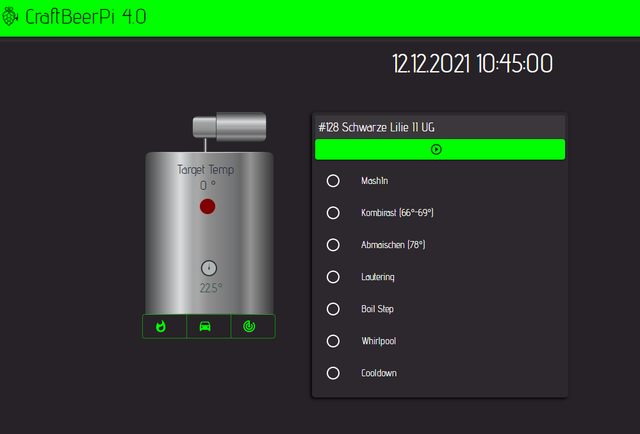This screenshot has height=434, width=640.
Task: Click the CraftBeerPi hop logo icon
Action: (x=10, y=17)
